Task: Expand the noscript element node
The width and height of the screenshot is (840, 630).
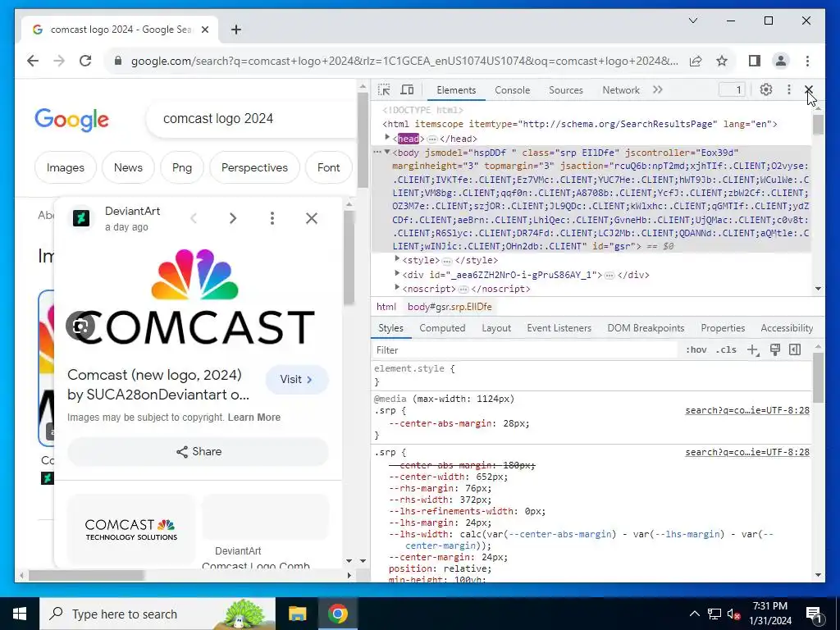Action: [397, 288]
